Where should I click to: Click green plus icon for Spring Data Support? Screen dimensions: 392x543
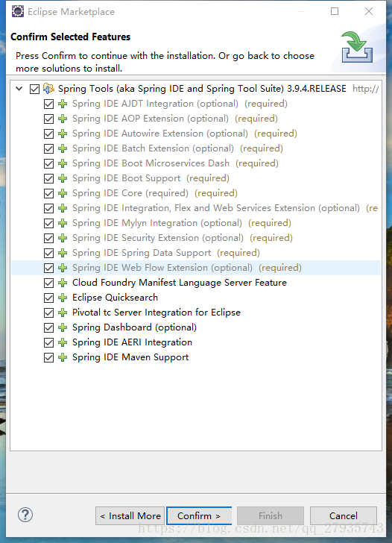pyautogui.click(x=63, y=252)
